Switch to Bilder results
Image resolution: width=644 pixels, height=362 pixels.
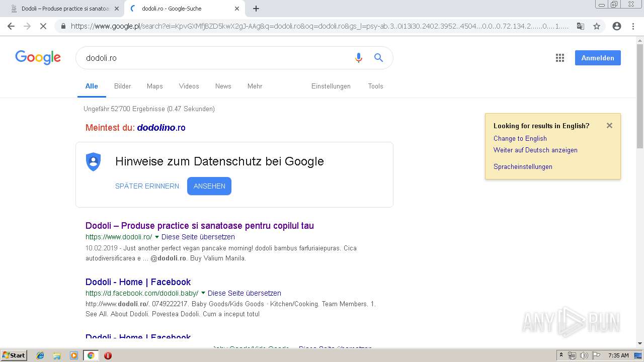tap(122, 86)
